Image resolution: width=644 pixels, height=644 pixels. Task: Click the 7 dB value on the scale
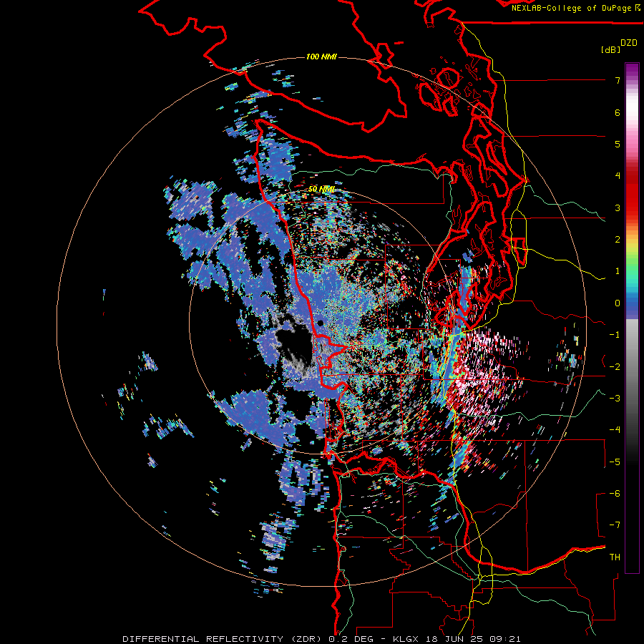click(x=618, y=80)
